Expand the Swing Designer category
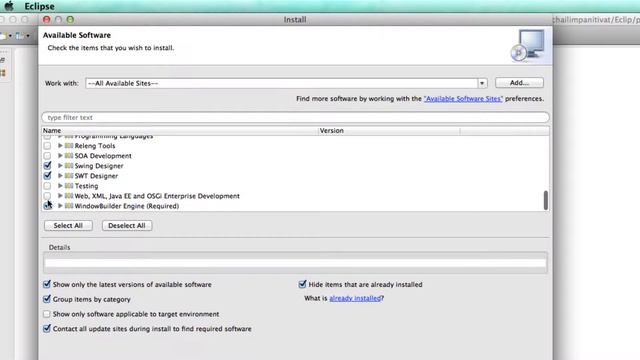Image resolution: width=640 pixels, height=360 pixels. [x=60, y=166]
